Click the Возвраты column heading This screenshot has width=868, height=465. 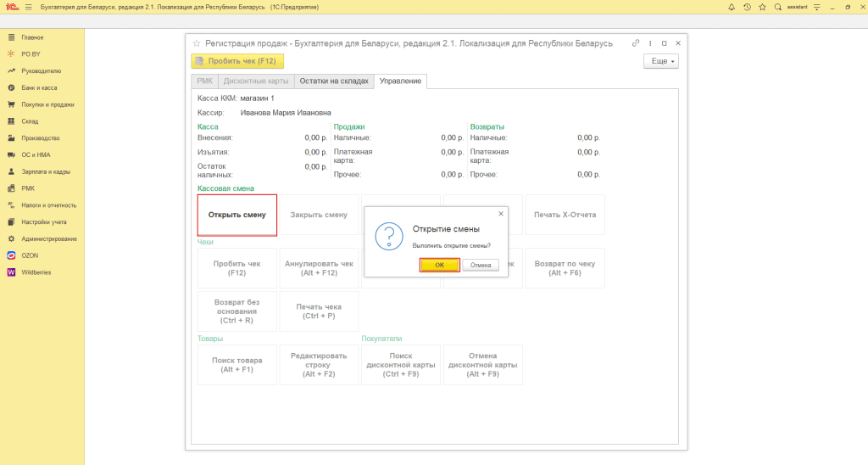click(487, 127)
